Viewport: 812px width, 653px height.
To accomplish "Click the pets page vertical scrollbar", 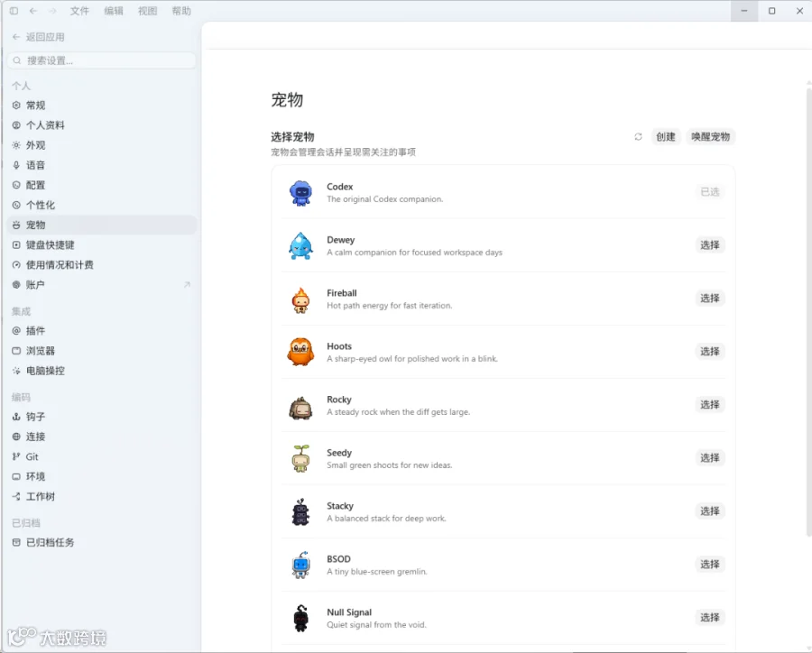I will click(x=809, y=310).
